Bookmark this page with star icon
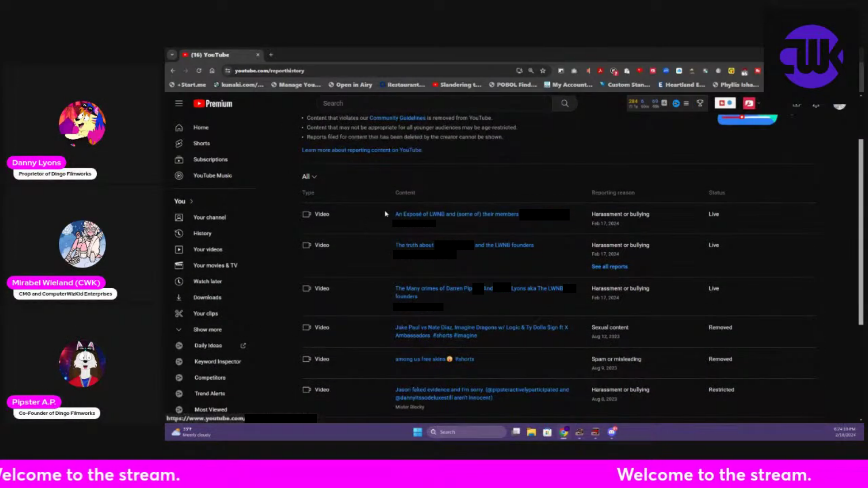This screenshot has width=868, height=488. coord(543,71)
